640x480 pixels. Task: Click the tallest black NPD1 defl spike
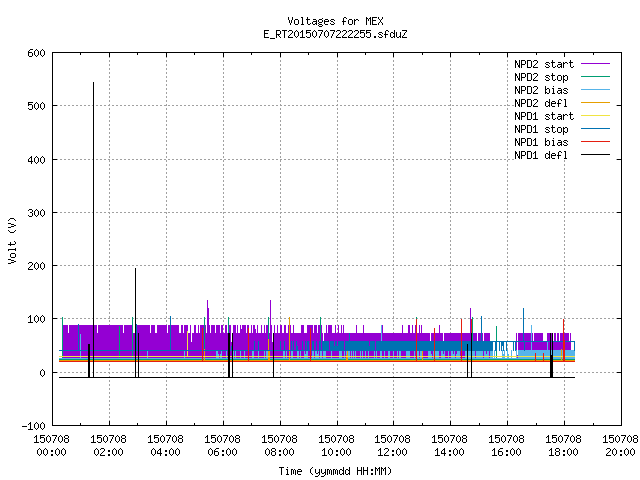coord(93,230)
